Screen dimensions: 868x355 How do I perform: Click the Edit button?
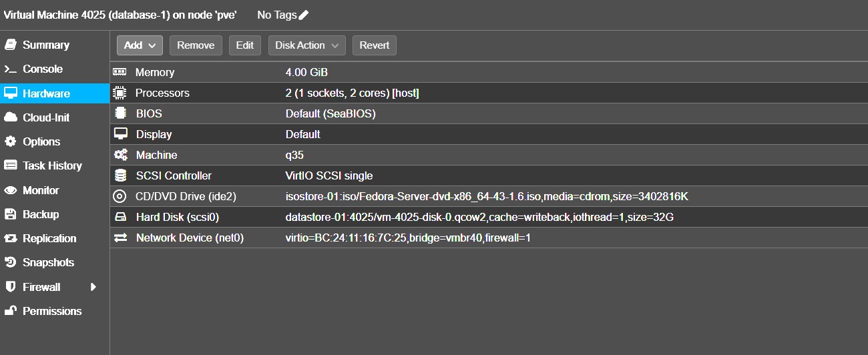pos(245,45)
